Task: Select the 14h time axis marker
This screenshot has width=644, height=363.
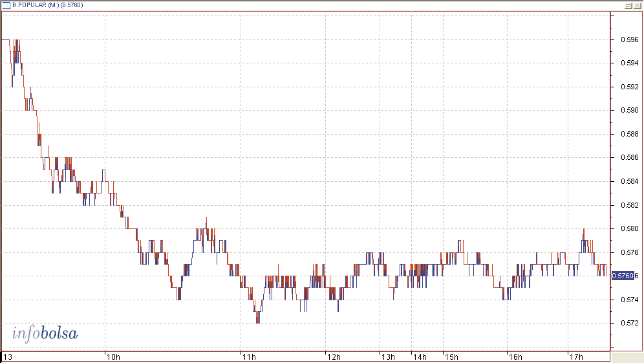Action: click(420, 357)
